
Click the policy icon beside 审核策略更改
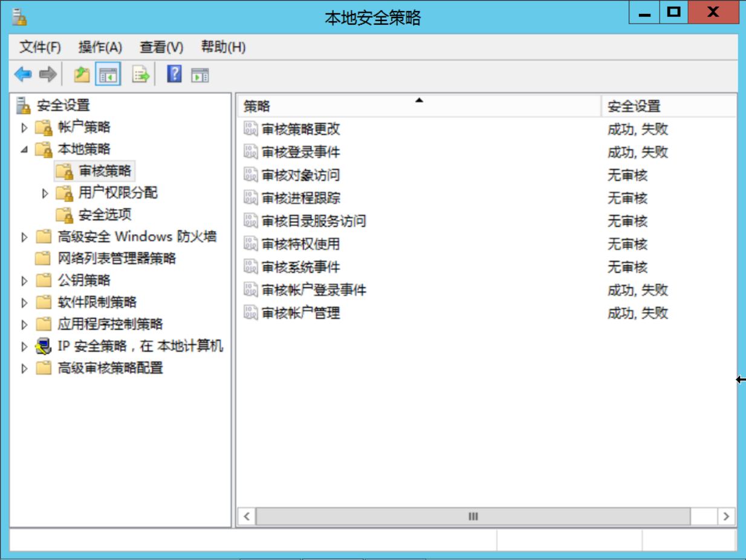click(250, 129)
